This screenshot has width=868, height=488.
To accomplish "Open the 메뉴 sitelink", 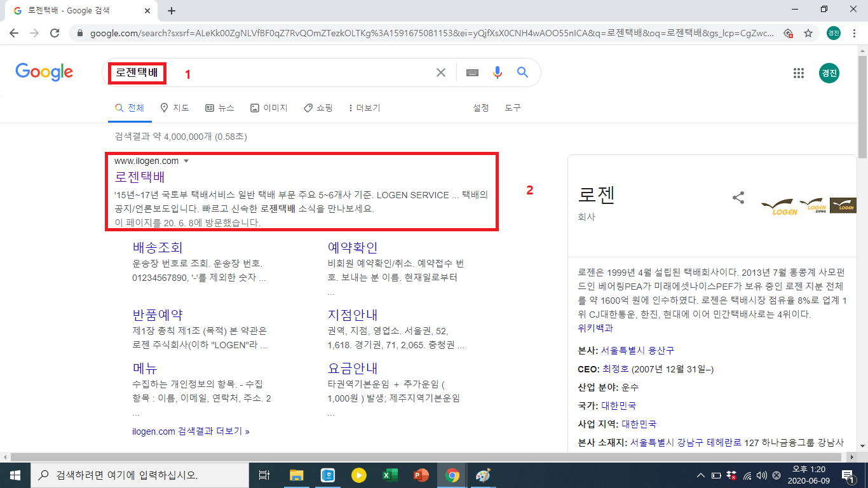I will [x=145, y=368].
